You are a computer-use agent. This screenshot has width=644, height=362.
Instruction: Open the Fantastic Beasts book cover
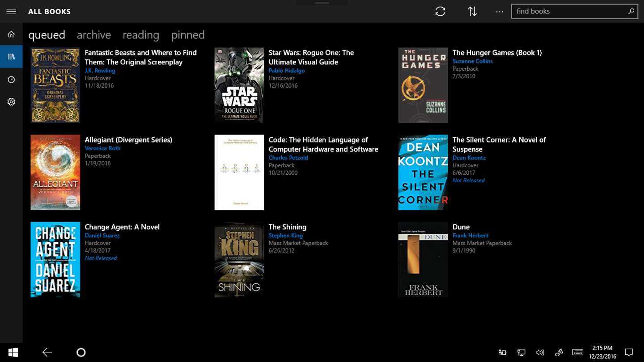55,85
